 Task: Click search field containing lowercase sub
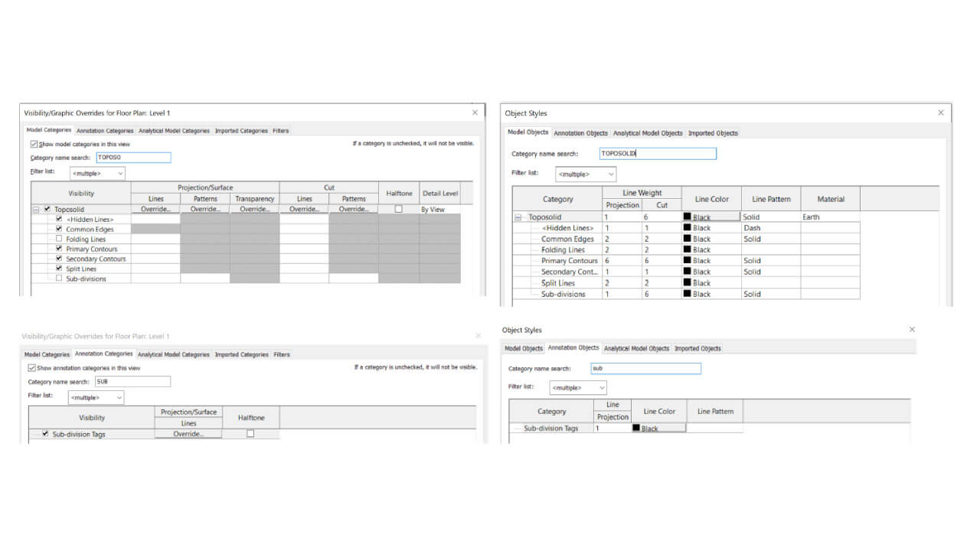pyautogui.click(x=645, y=368)
